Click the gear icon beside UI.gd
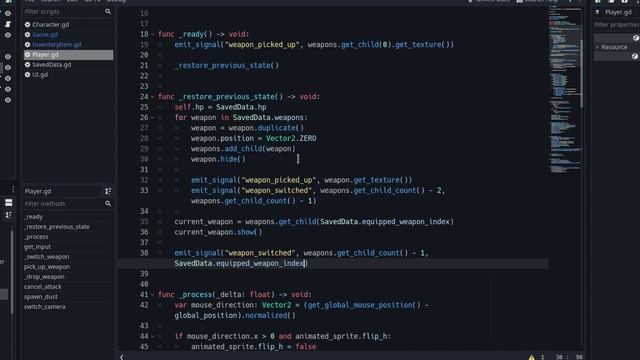Screen dimensions: 640x360 pos(27,75)
